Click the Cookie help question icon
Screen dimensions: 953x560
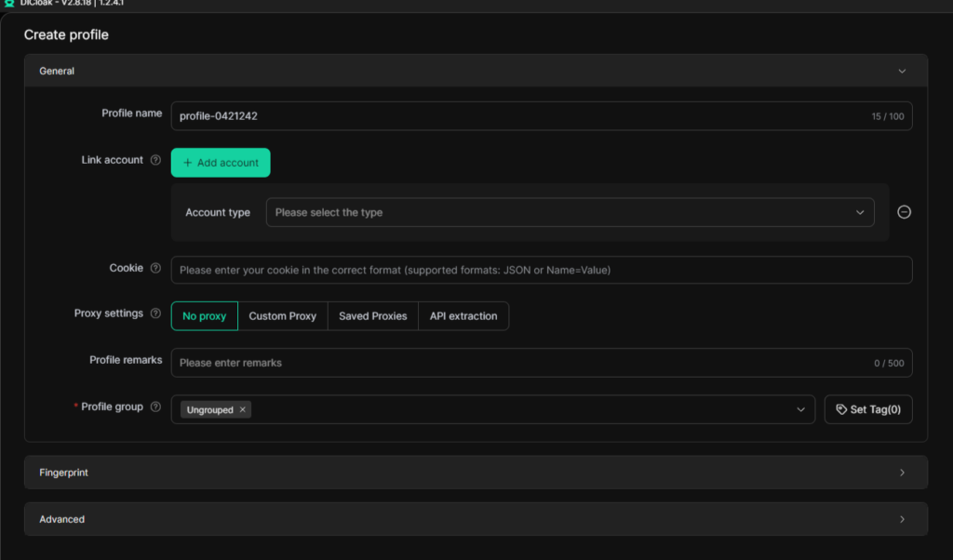[155, 269]
